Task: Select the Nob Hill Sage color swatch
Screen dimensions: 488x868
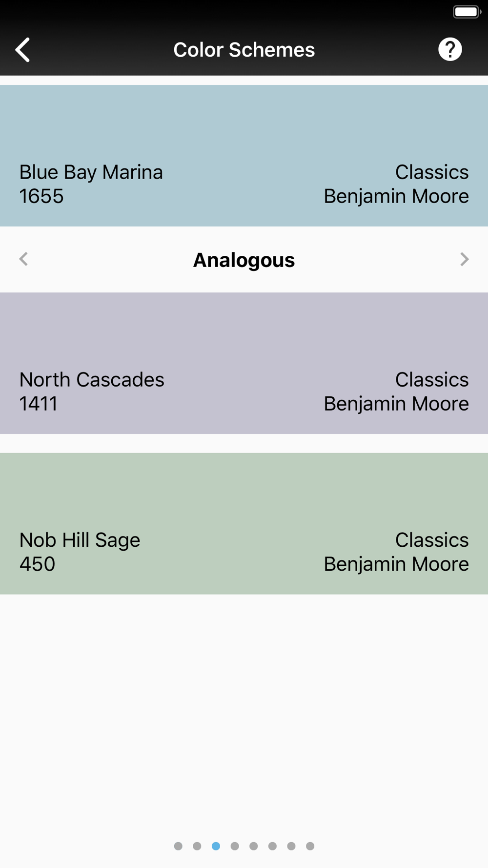Action: click(244, 523)
